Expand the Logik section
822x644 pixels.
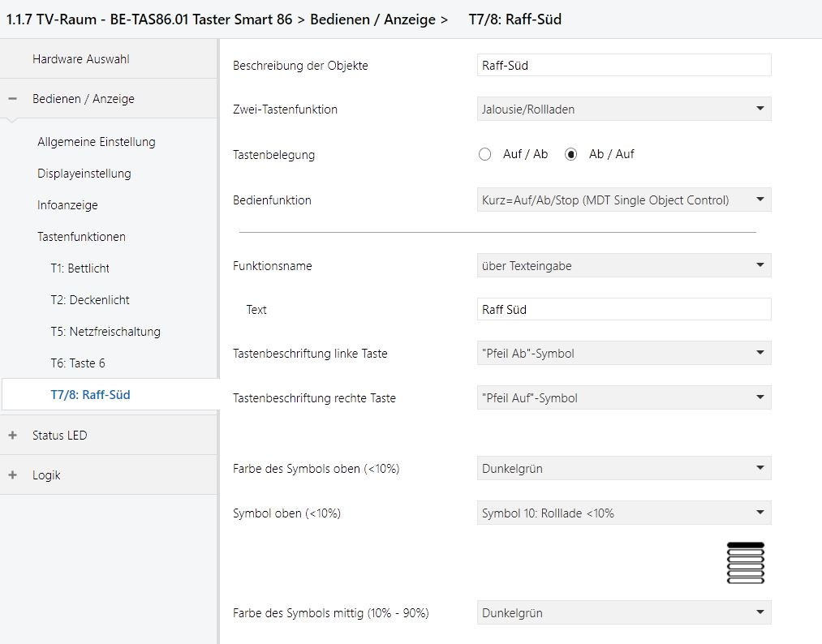(13, 475)
